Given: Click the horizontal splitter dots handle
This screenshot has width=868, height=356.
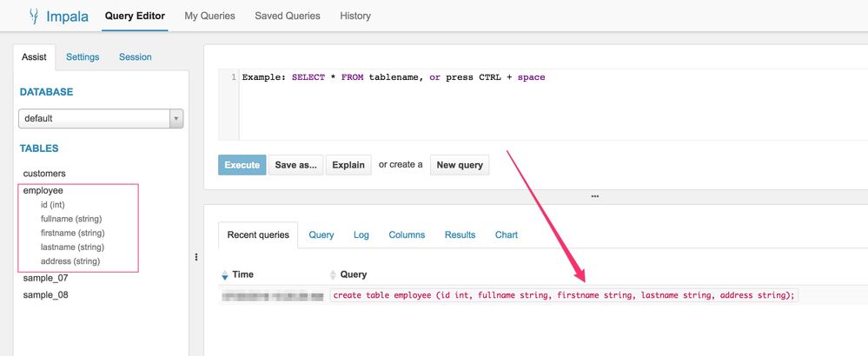Looking at the screenshot, I should [x=594, y=196].
